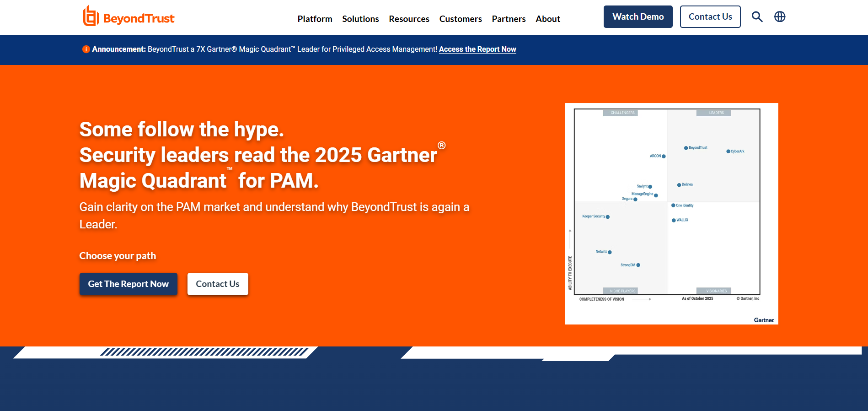Click the white Contact Us hero button

pos(218,284)
